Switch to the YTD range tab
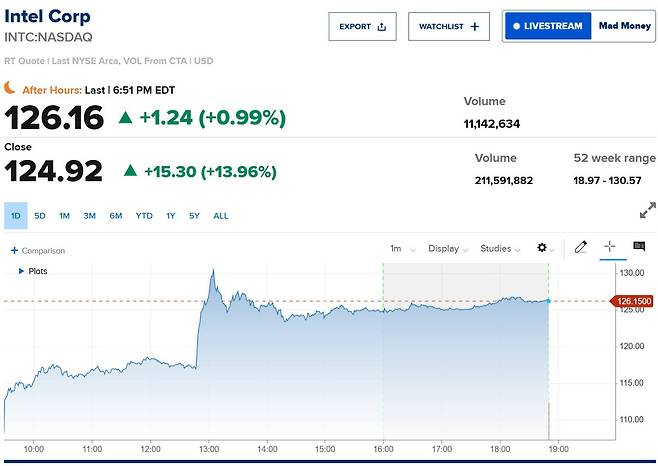Screen dimensions: 658x466 coord(144,216)
